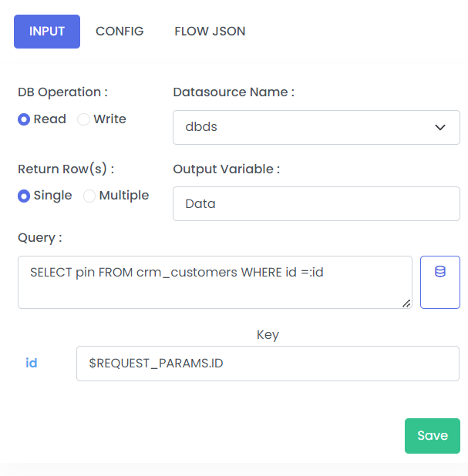The width and height of the screenshot is (468, 476).
Task: Click the Query field label
Action: [40, 238]
